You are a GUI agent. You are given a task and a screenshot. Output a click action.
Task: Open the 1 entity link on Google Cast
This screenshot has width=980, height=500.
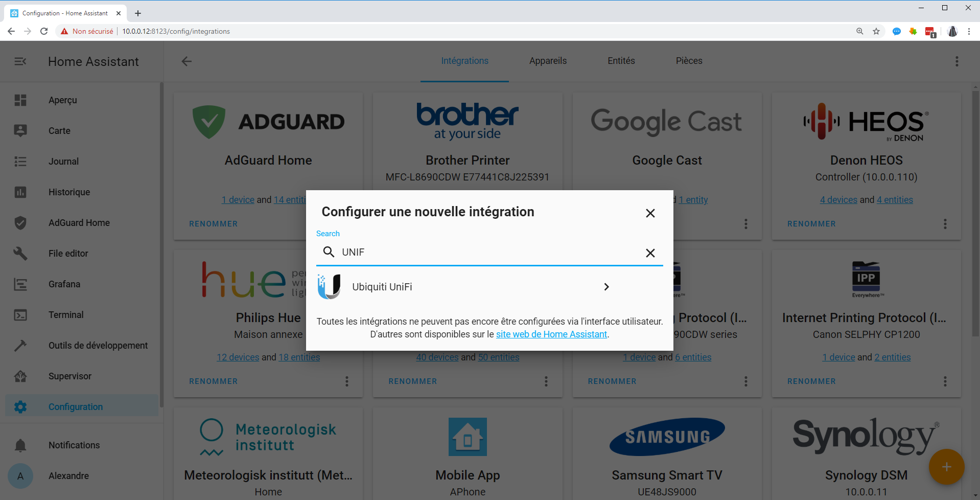click(693, 200)
